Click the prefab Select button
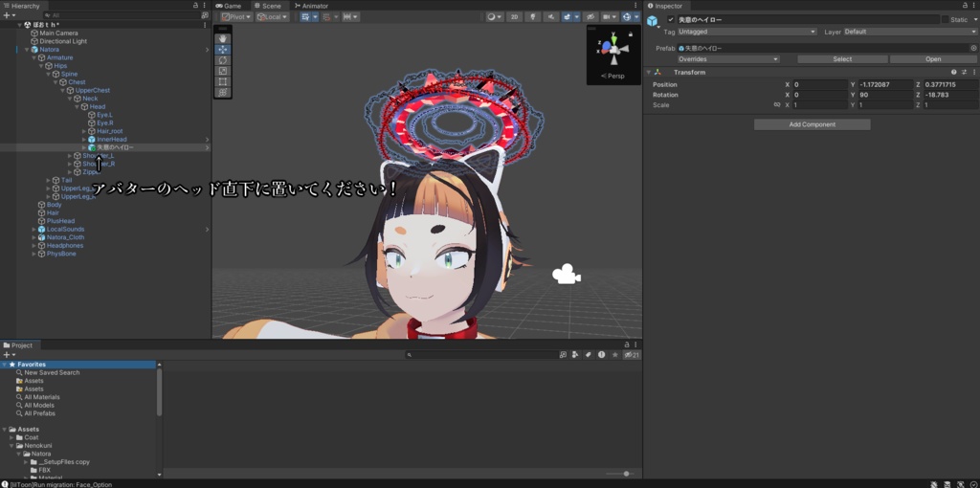Image resolution: width=980 pixels, height=488 pixels. click(x=842, y=59)
